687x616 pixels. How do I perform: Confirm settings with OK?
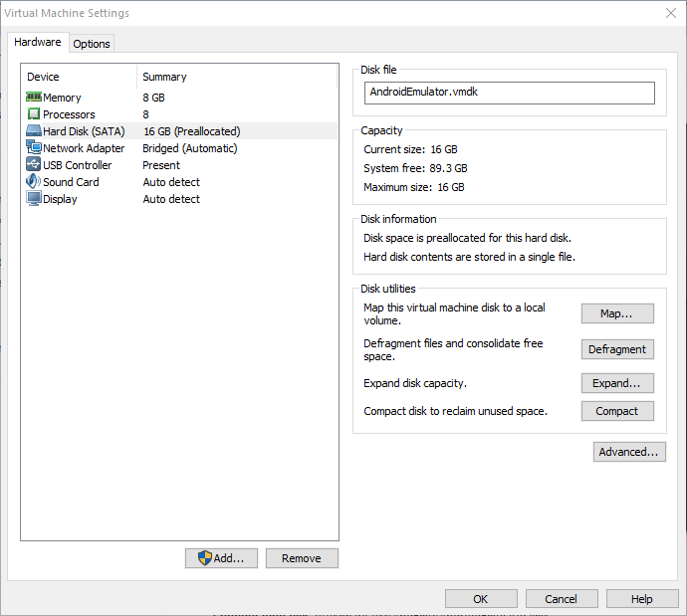[481, 598]
